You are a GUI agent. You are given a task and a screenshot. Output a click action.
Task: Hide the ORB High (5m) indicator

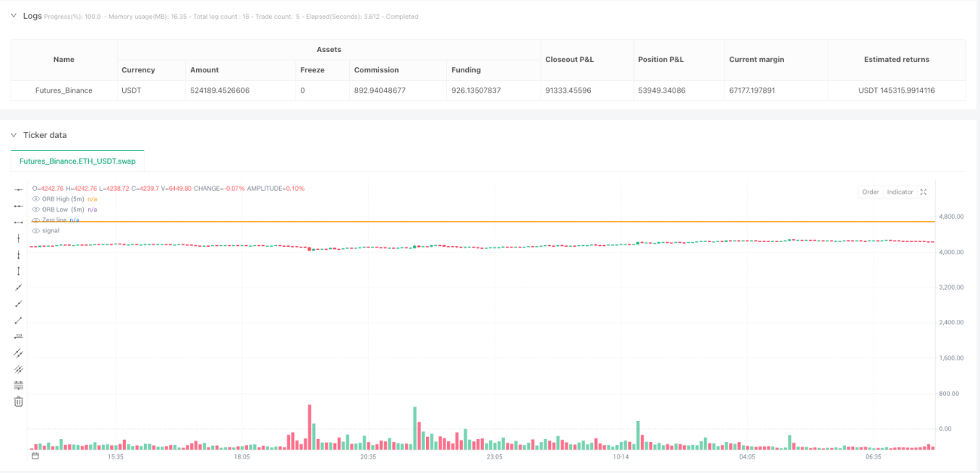36,198
